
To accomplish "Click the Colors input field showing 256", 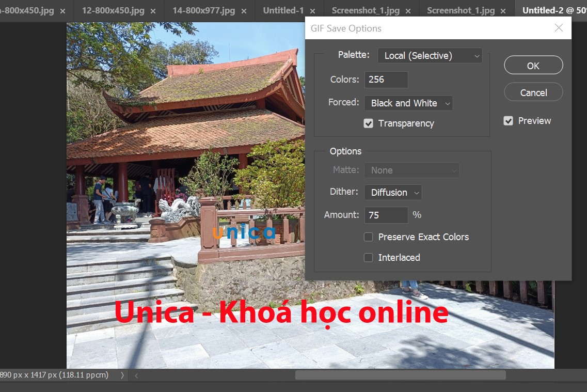I will point(386,80).
